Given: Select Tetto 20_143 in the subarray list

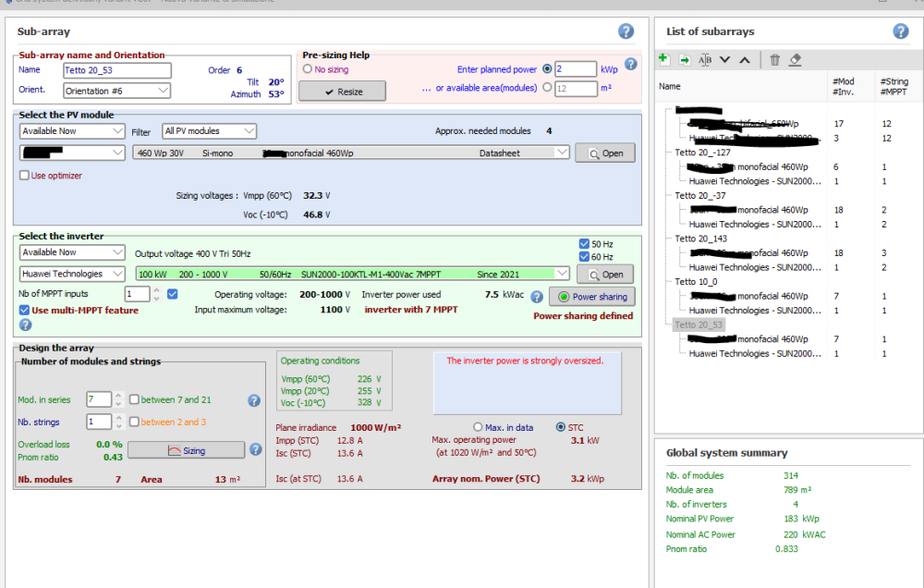Looking at the screenshot, I should point(700,239).
